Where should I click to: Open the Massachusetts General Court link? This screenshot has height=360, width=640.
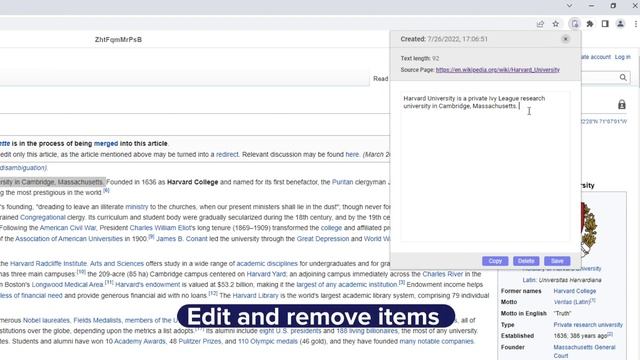(x=584, y=351)
